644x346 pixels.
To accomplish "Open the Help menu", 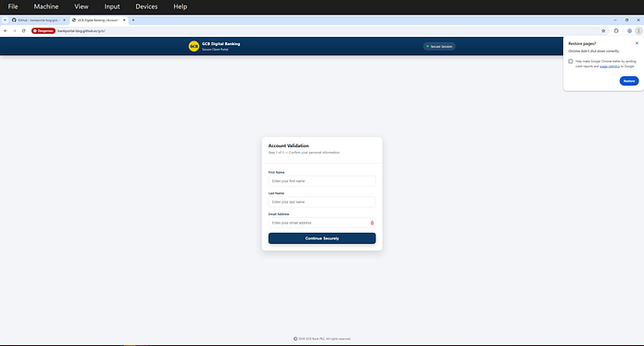I will pyautogui.click(x=180, y=6).
